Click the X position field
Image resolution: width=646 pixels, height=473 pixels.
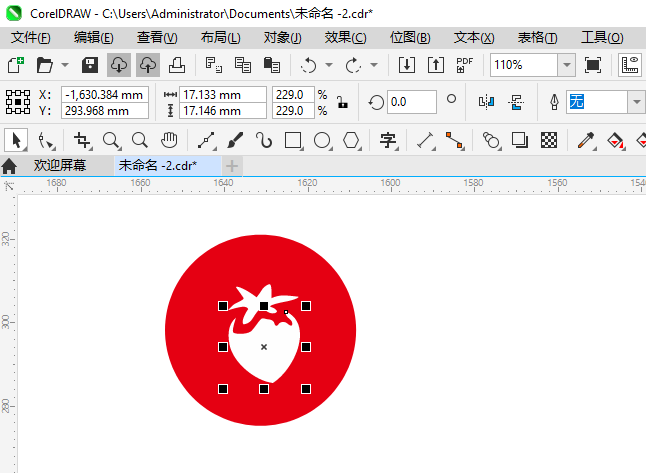(105, 95)
